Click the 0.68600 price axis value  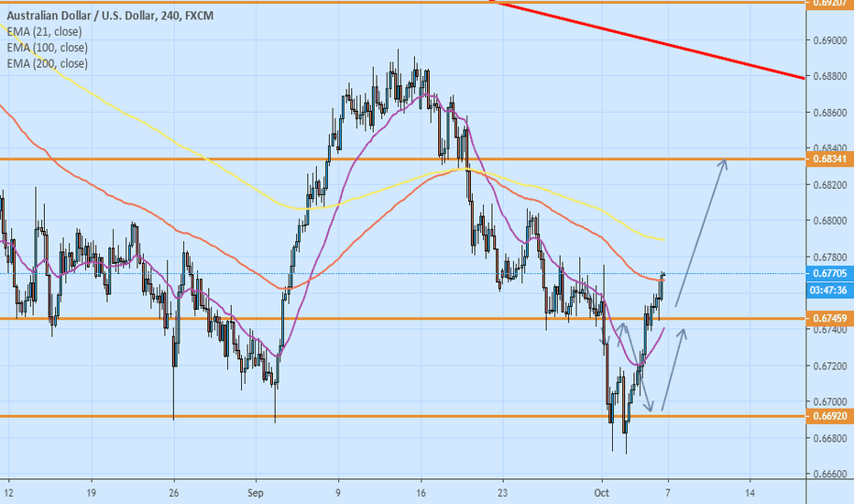[830, 113]
